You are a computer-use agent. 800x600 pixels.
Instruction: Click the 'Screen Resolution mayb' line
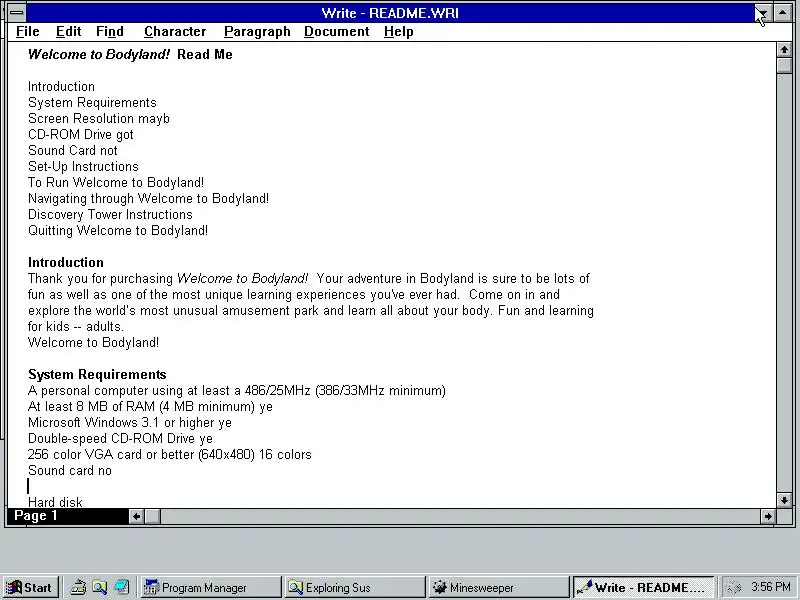coord(98,119)
